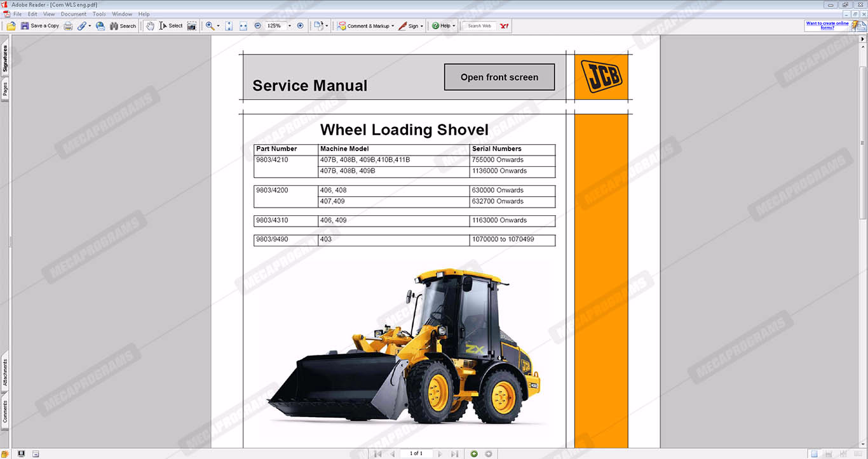This screenshot has height=459, width=868.
Task: Click the wheel loader image
Action: (403, 347)
